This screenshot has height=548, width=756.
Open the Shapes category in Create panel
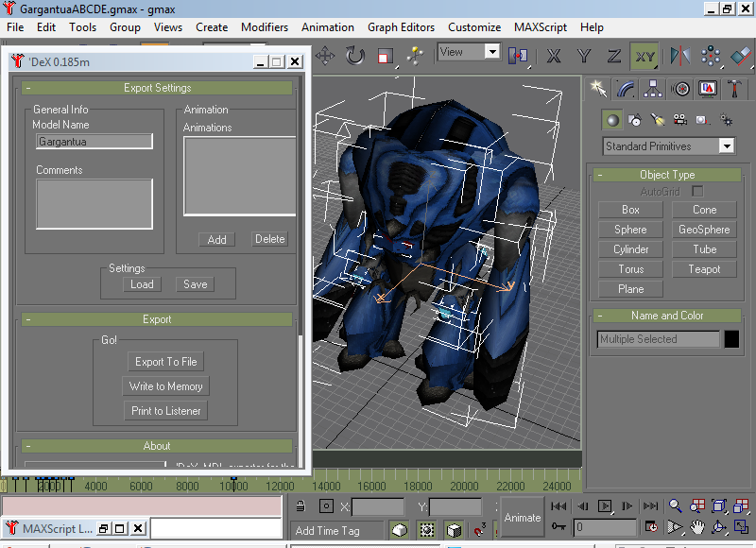click(635, 120)
